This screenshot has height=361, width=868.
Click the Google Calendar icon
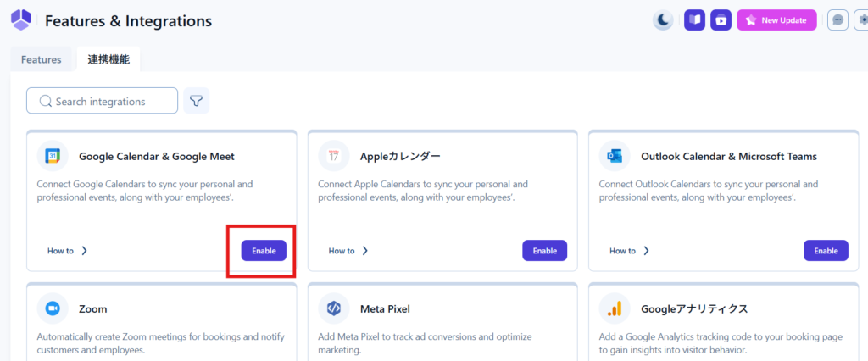click(x=53, y=156)
